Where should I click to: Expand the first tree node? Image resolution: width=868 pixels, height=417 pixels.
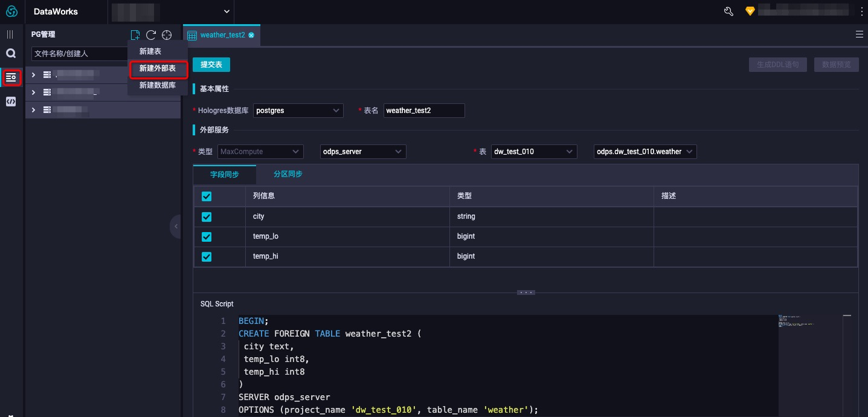click(x=34, y=75)
